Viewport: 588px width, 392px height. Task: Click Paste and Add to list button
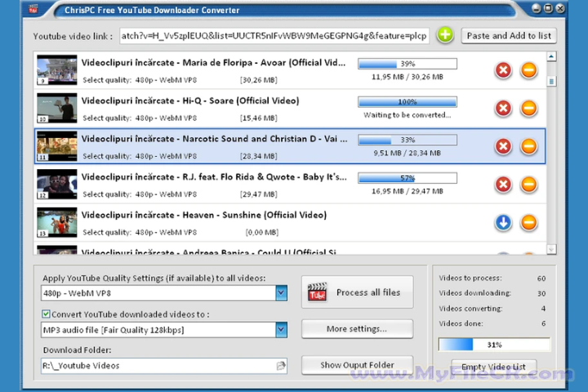point(509,36)
